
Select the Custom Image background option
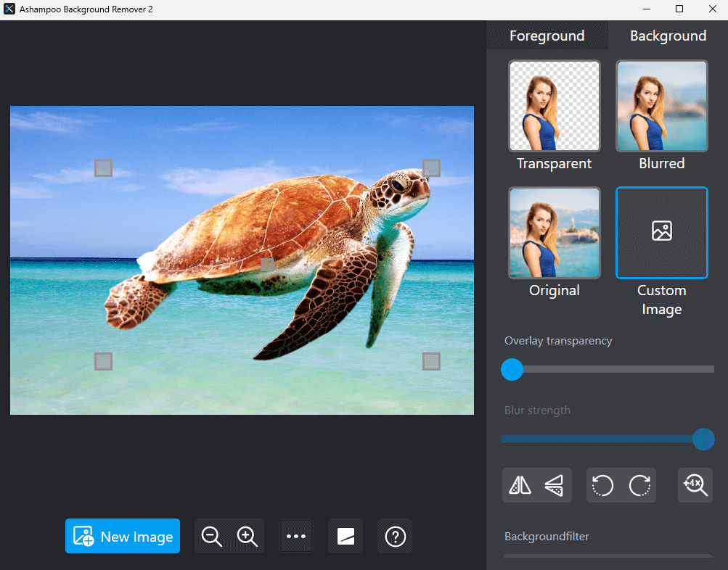click(661, 233)
